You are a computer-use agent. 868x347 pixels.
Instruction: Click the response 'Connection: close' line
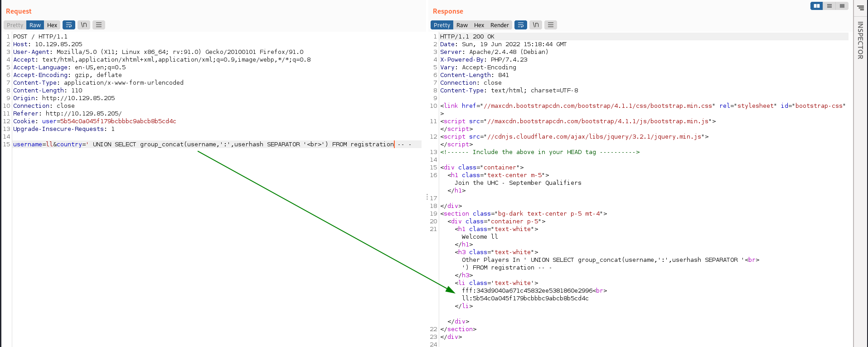pos(471,83)
